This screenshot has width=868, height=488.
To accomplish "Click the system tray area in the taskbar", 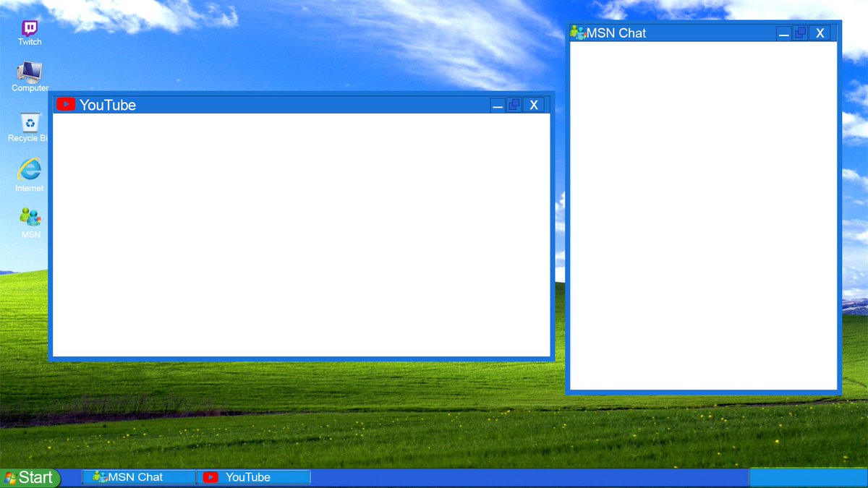I will 808,478.
